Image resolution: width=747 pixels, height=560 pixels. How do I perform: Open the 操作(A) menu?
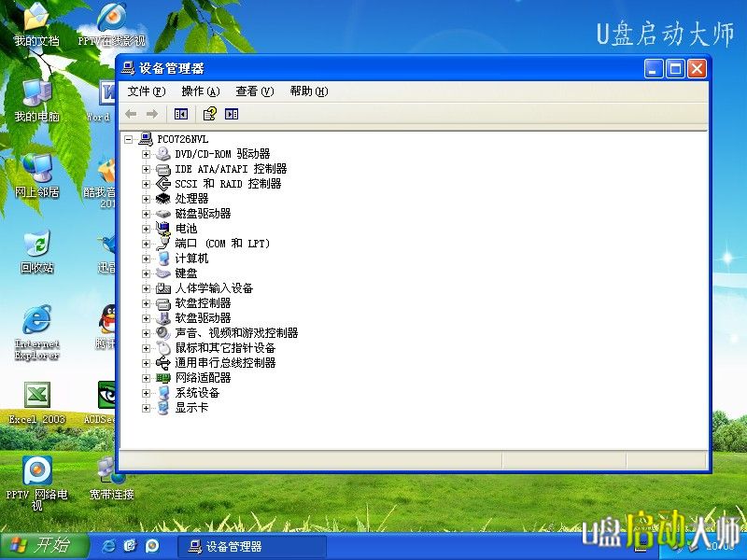[x=200, y=91]
